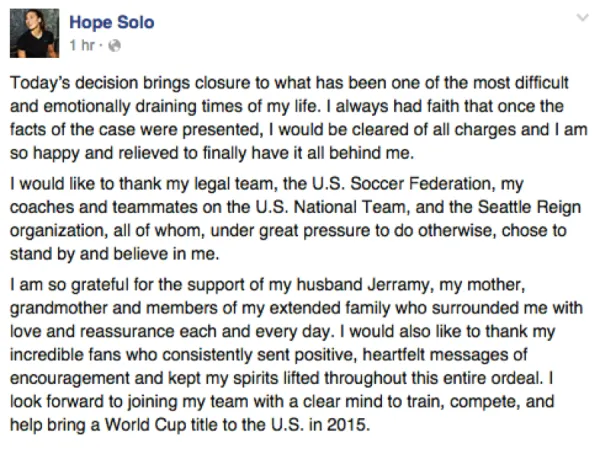Image resolution: width=600 pixels, height=454 pixels.
Task: Click the globe public audience icon
Action: (x=114, y=45)
